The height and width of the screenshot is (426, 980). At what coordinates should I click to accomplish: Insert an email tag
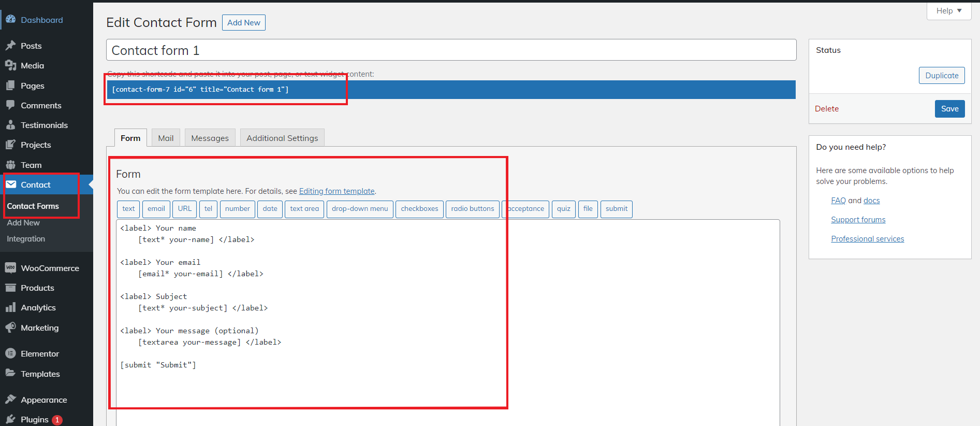156,209
